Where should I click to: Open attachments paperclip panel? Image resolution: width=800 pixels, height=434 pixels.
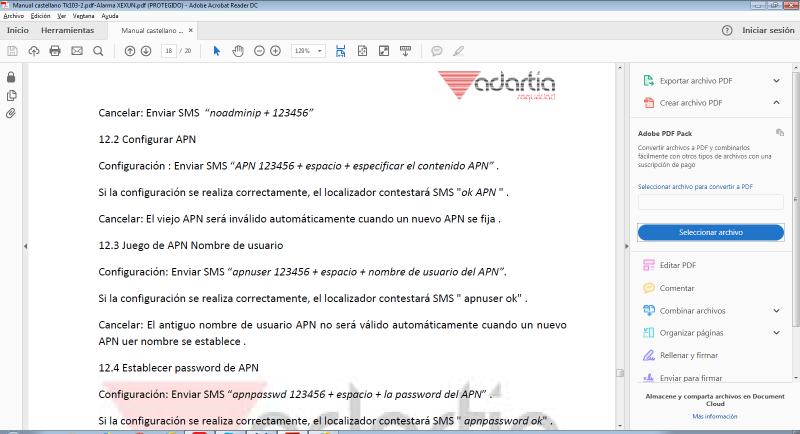[11, 113]
